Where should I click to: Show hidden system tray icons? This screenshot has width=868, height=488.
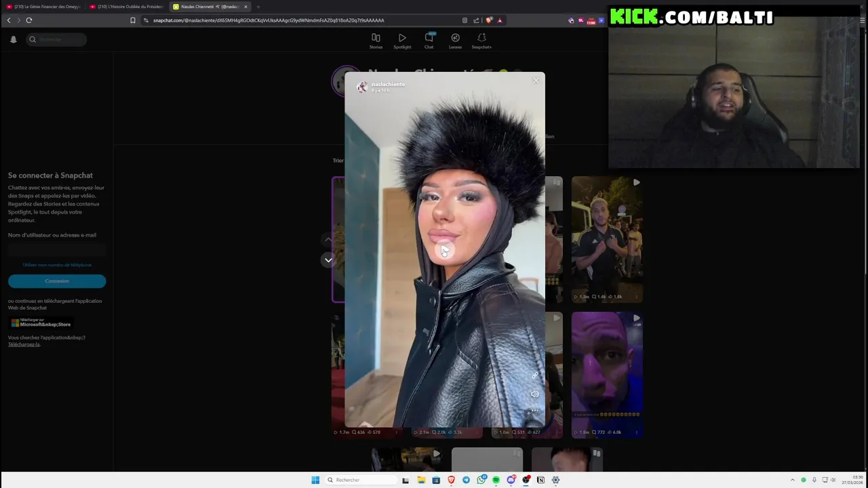(x=793, y=480)
